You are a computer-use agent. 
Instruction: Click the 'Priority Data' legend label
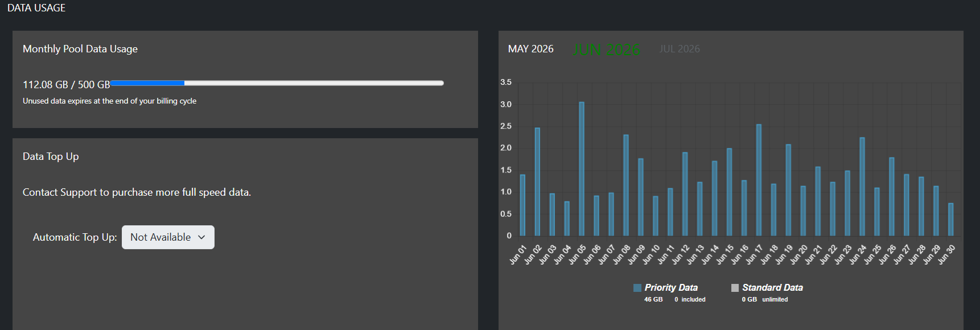(x=671, y=288)
